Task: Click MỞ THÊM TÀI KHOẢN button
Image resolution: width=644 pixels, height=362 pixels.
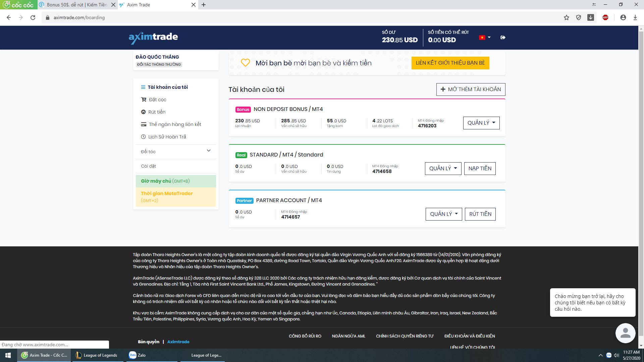Action: click(x=471, y=89)
